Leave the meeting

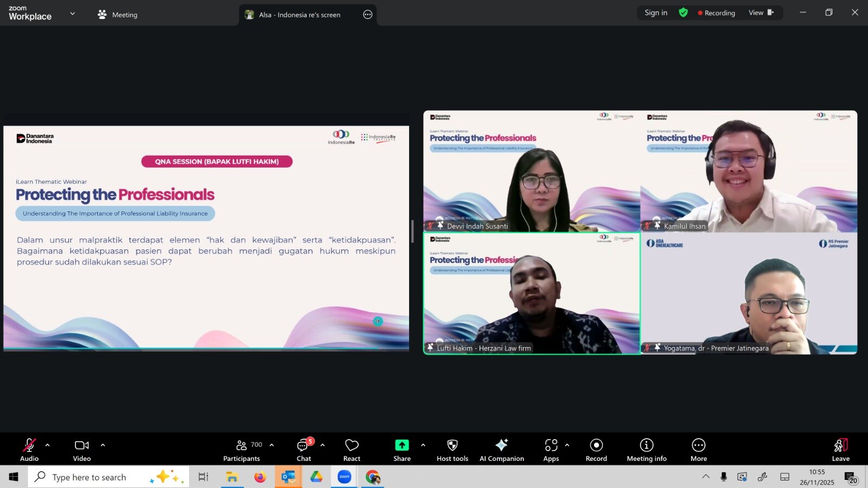pos(840,450)
